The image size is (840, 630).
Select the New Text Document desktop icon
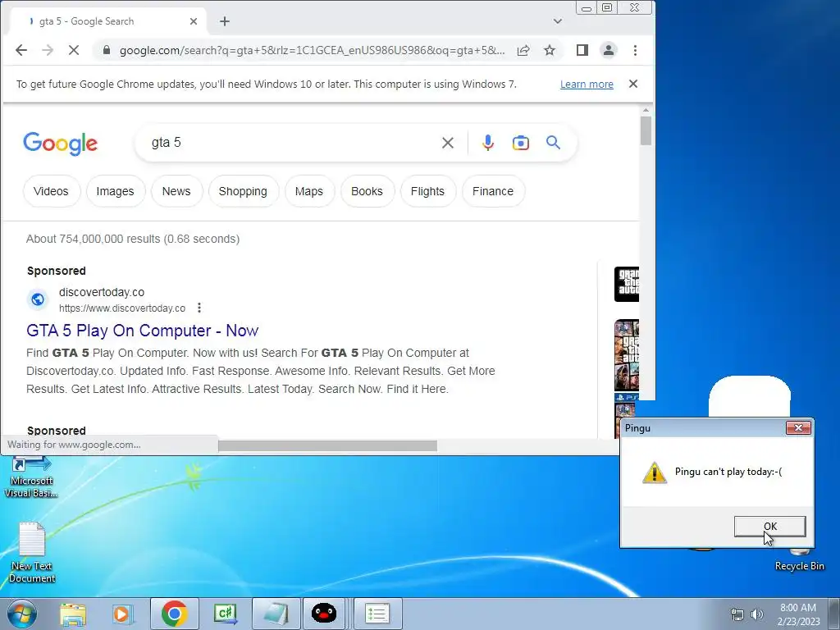pyautogui.click(x=32, y=552)
